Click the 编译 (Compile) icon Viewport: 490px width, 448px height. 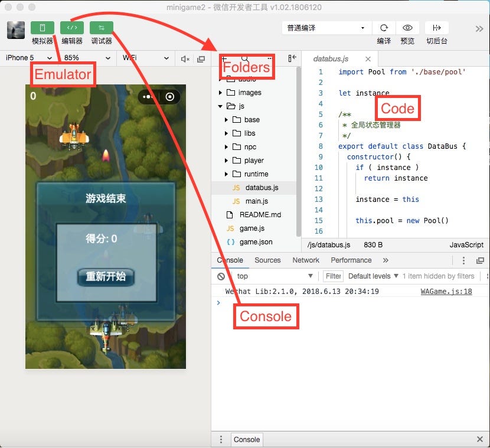tap(384, 28)
